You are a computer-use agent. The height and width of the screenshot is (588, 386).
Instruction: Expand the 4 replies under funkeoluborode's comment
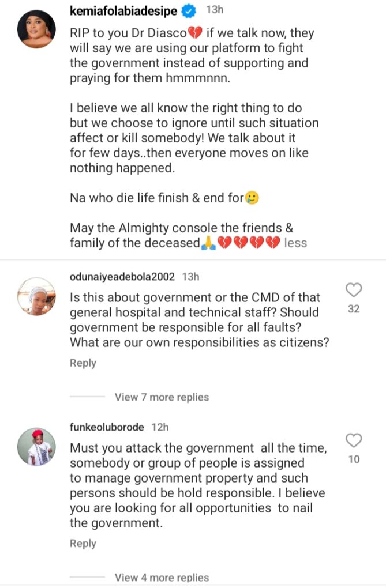coord(160,578)
